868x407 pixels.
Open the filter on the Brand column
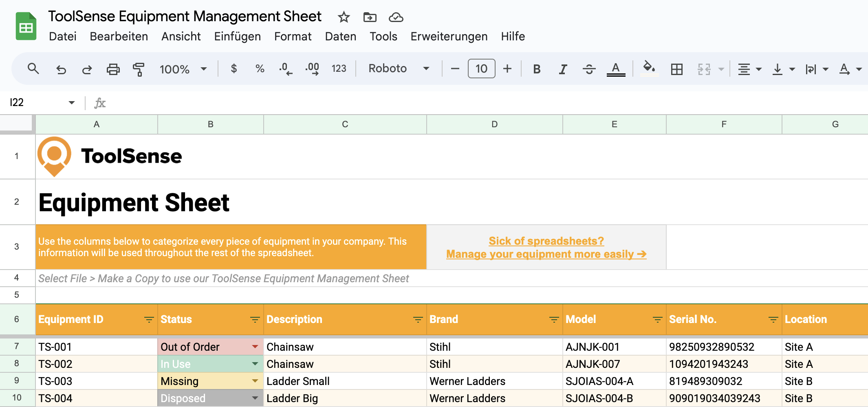(x=553, y=320)
